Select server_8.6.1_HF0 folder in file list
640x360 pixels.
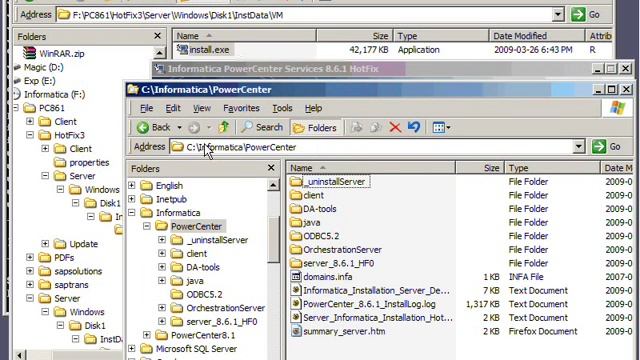(332, 263)
